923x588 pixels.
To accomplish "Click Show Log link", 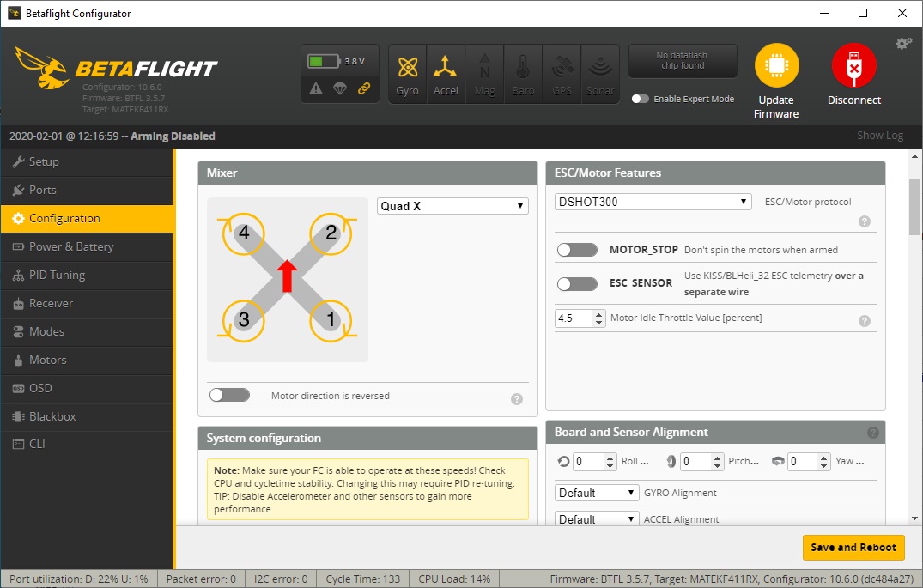I will click(879, 136).
